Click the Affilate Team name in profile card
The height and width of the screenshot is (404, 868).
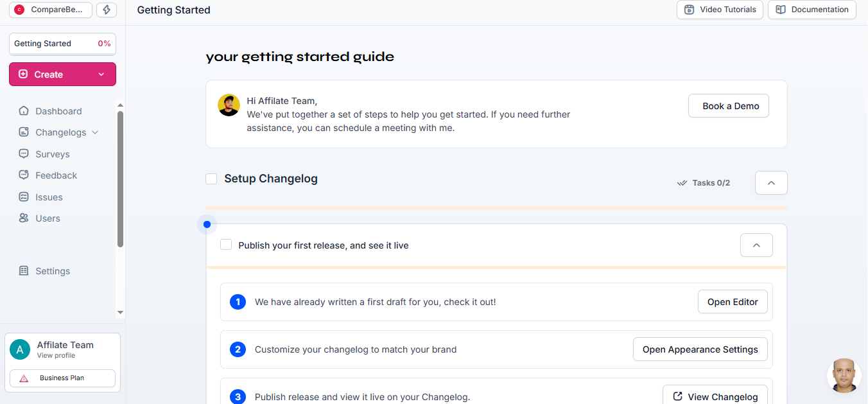[x=65, y=345]
